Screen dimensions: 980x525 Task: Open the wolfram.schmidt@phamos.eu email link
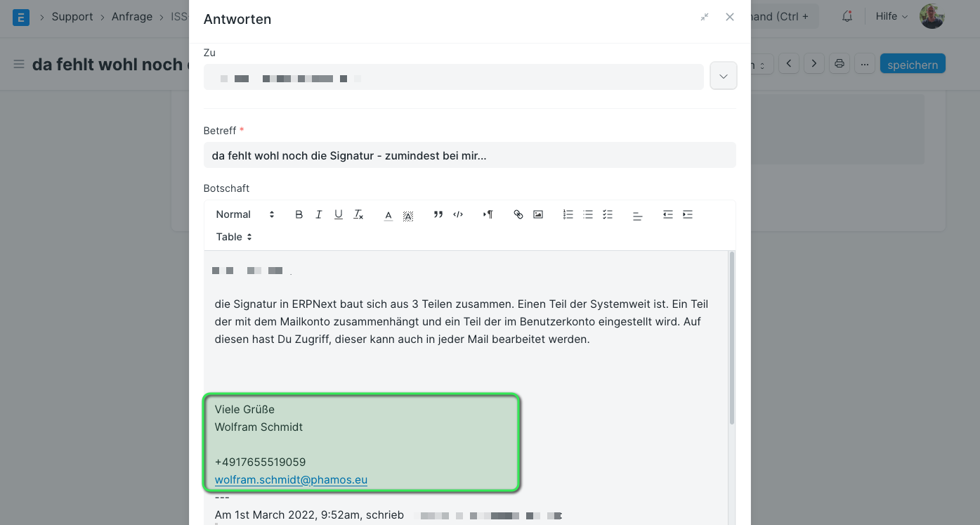point(291,479)
